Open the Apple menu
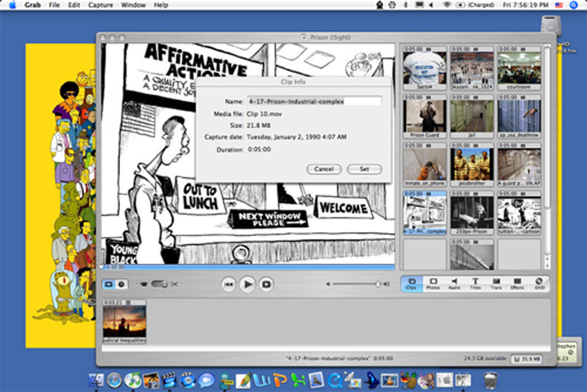The image size is (587, 392). pyautogui.click(x=12, y=5)
